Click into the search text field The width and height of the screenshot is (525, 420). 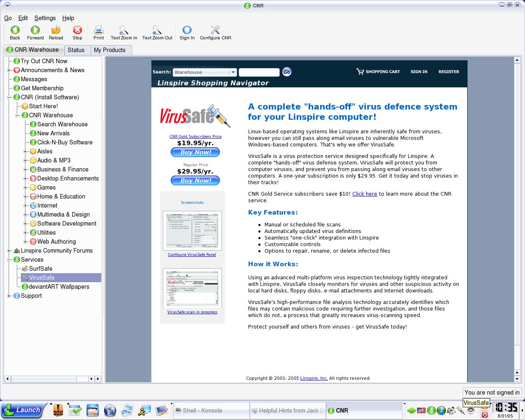pyautogui.click(x=259, y=72)
